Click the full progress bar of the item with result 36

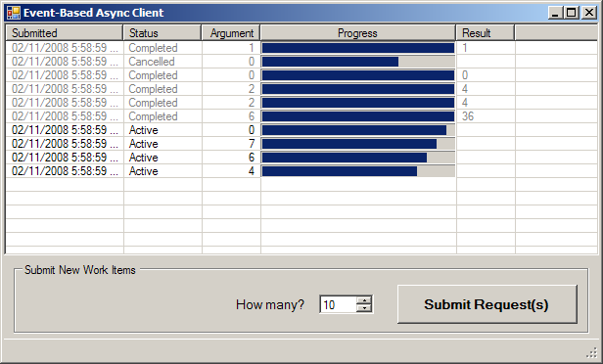(358, 116)
